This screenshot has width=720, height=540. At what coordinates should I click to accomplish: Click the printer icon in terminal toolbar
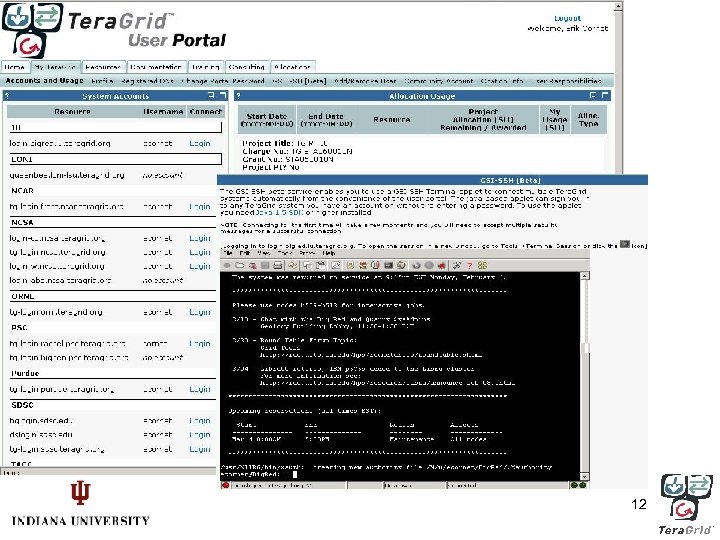(x=277, y=265)
